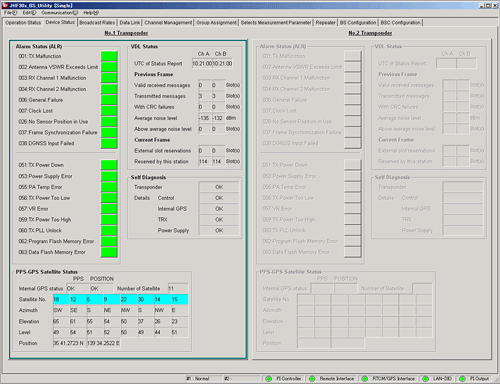
Task: Click the 002:Antenna VSWR Exceeds Limit green indicator
Action: 109,67
